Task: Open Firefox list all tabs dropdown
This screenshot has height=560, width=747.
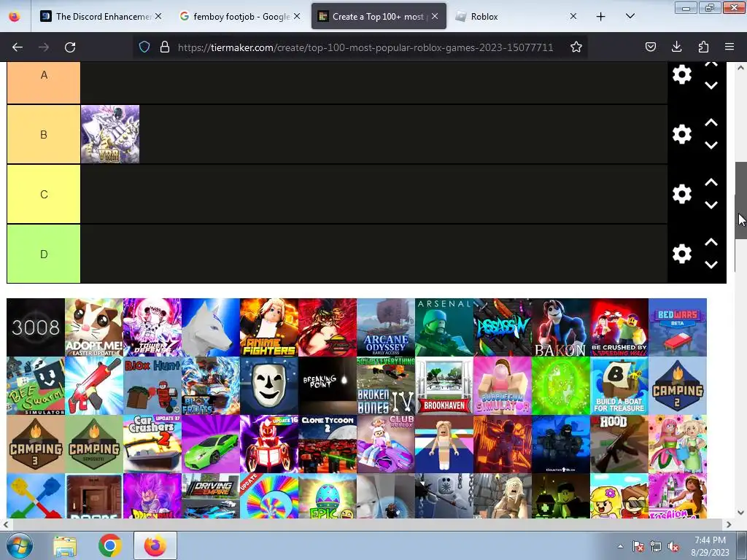Action: point(630,16)
